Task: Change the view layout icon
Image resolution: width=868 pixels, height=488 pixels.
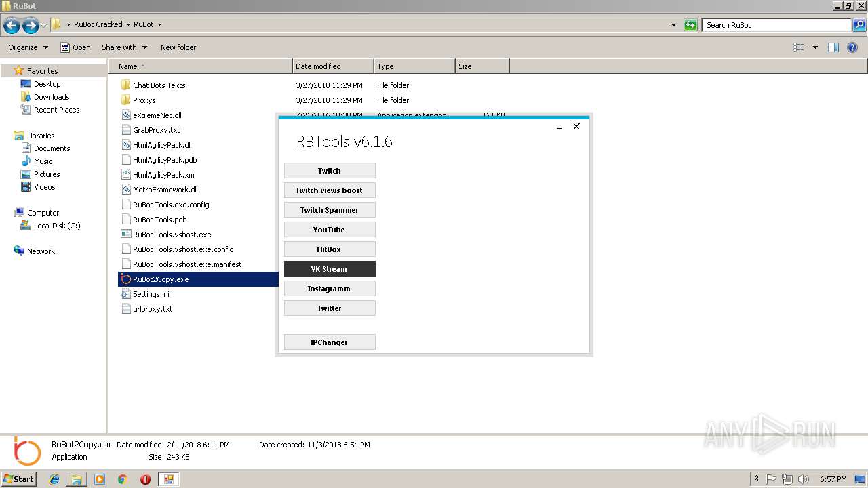Action: (799, 47)
